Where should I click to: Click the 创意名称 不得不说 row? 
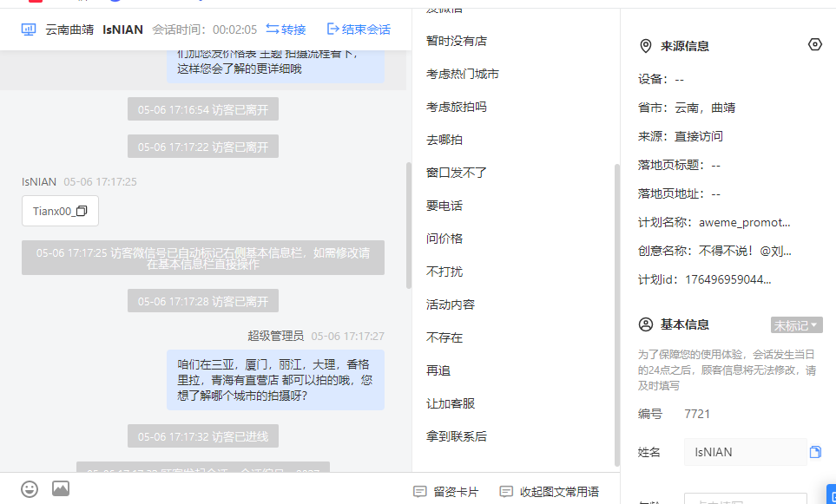click(715, 251)
